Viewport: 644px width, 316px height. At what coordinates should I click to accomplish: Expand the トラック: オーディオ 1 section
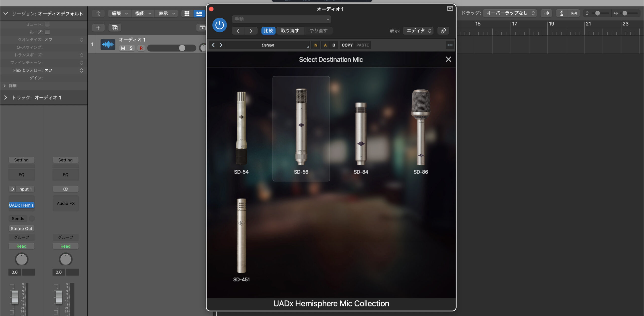[x=6, y=98]
